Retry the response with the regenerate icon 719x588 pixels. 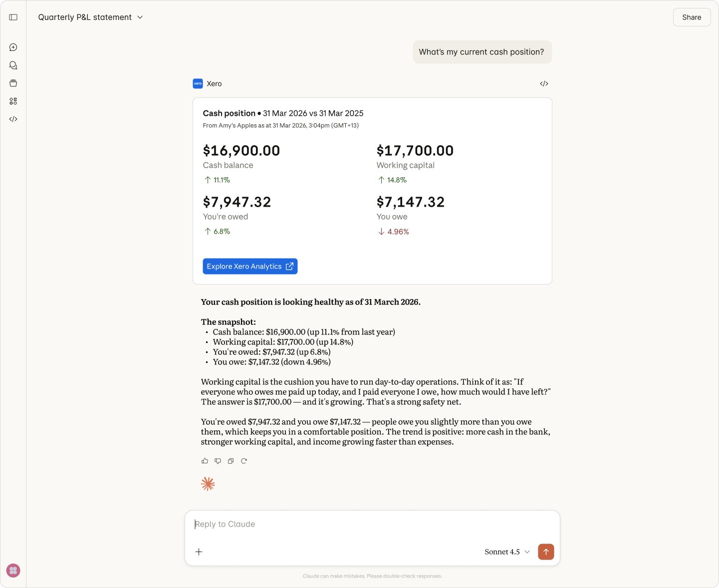click(244, 461)
